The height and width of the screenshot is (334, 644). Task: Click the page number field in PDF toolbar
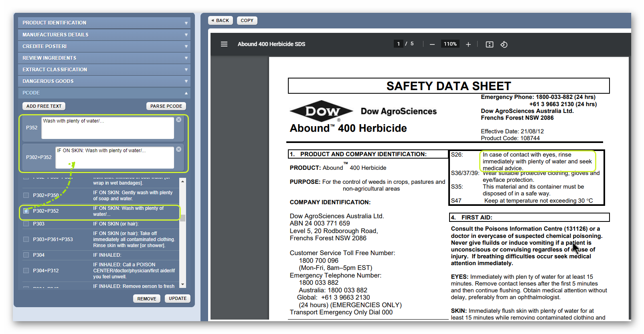[x=398, y=44]
